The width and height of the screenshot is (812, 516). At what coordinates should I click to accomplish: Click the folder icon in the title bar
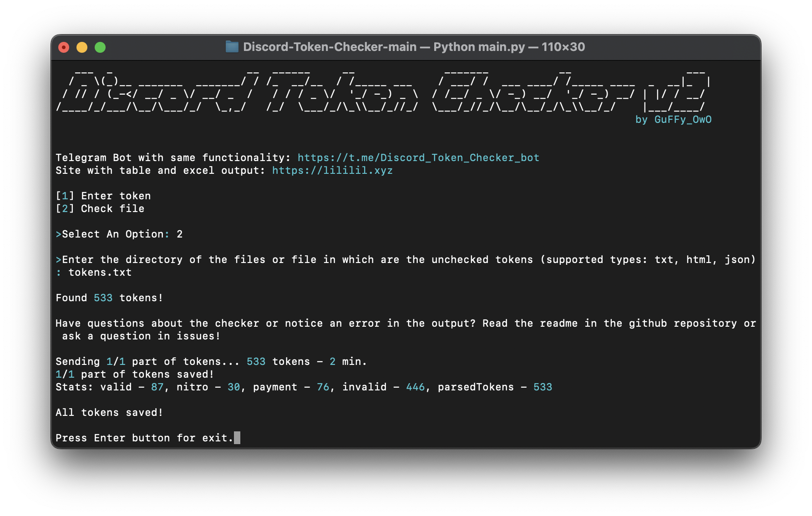tap(232, 47)
